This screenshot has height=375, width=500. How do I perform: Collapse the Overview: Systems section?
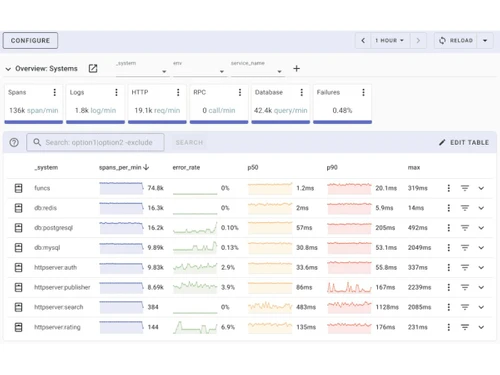click(x=8, y=69)
